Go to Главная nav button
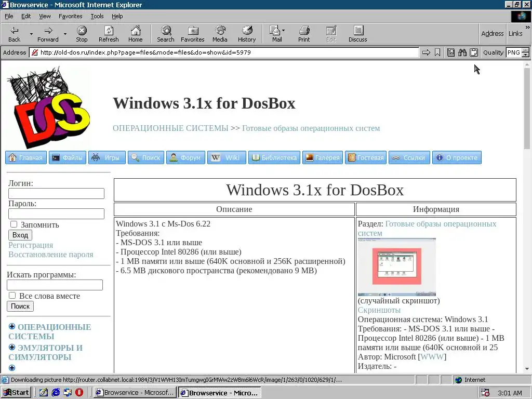The image size is (532, 399). point(26,157)
